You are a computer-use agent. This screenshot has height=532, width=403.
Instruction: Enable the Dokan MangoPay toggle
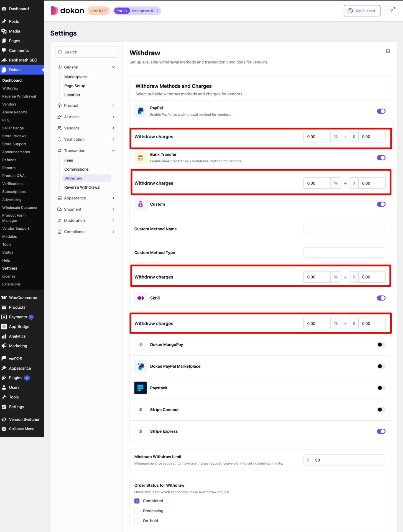point(381,344)
